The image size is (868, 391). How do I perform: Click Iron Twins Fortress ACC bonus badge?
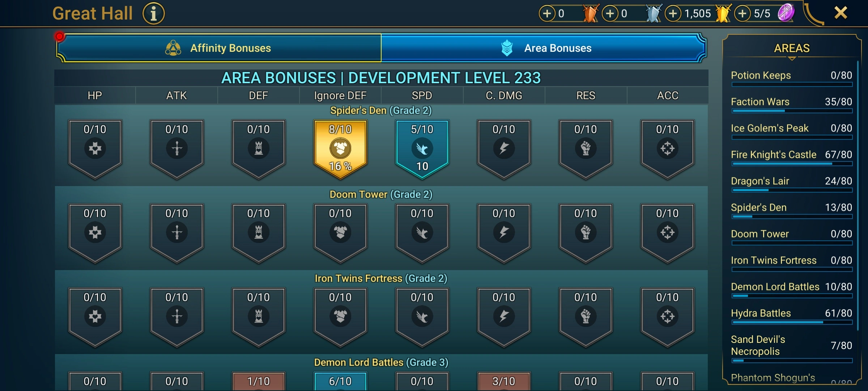[x=668, y=317]
